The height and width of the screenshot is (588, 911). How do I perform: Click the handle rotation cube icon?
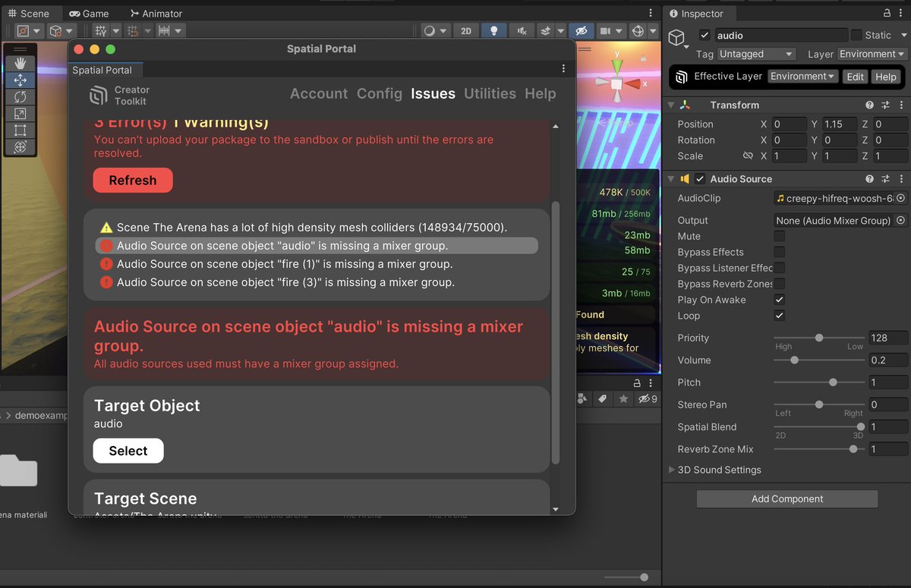point(55,31)
